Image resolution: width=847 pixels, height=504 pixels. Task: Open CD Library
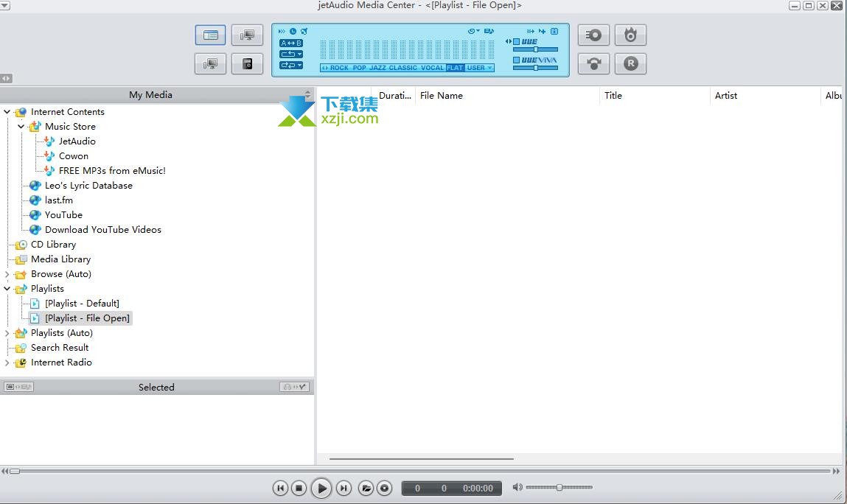coord(53,245)
